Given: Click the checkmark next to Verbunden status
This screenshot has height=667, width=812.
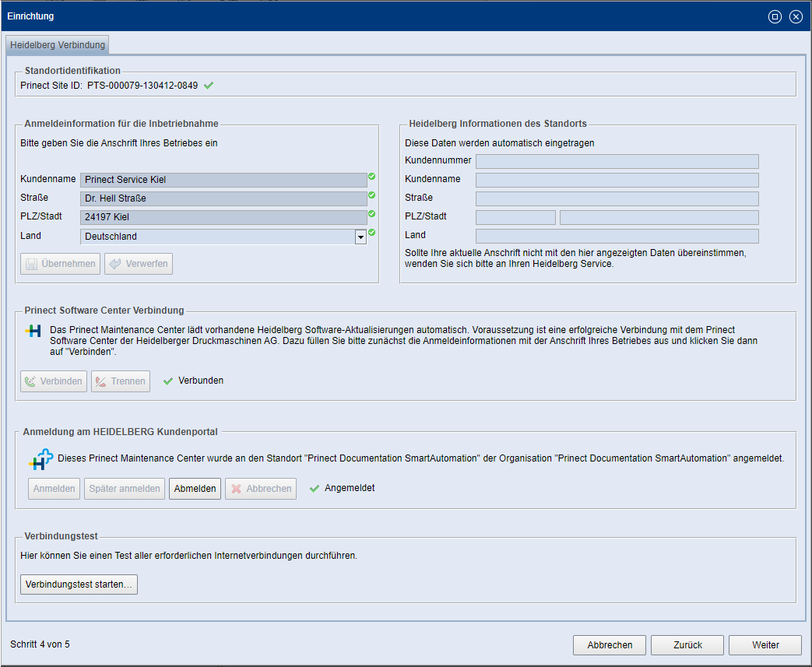Looking at the screenshot, I should tap(168, 381).
